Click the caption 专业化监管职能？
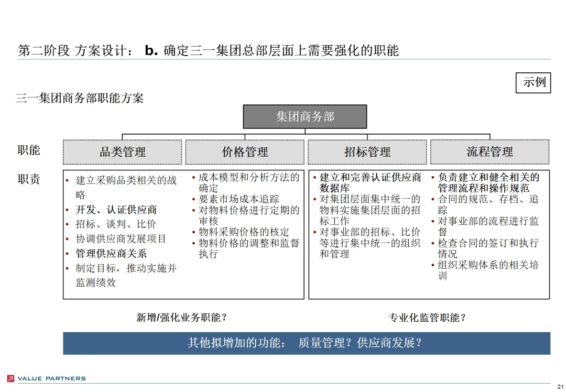This screenshot has width=566, height=392. click(x=427, y=318)
